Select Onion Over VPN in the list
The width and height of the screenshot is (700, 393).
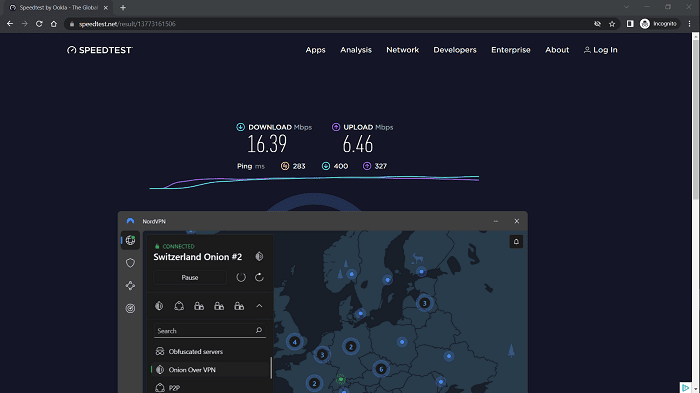tap(210, 370)
